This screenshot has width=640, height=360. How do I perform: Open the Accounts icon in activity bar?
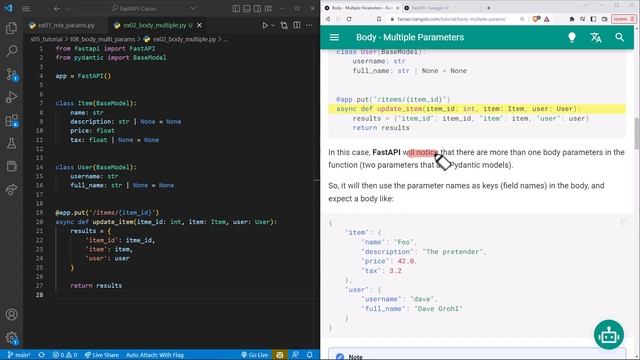tap(11, 315)
